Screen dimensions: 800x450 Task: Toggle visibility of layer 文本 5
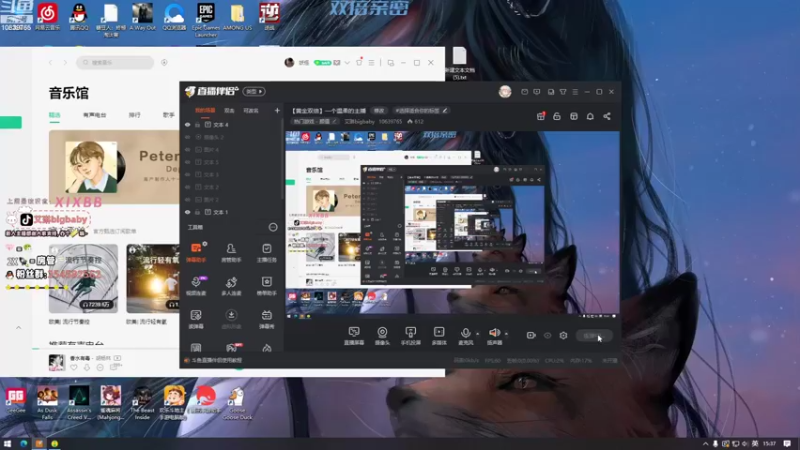coord(188,162)
